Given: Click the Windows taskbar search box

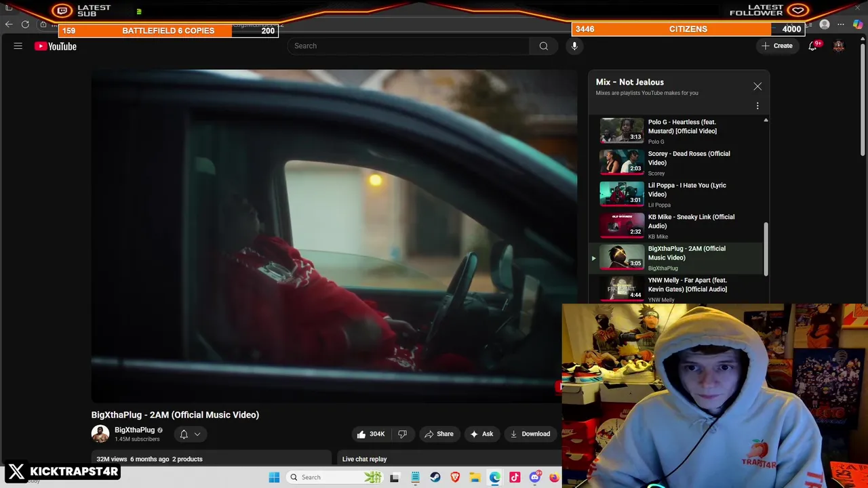Looking at the screenshot, I should pos(334,477).
